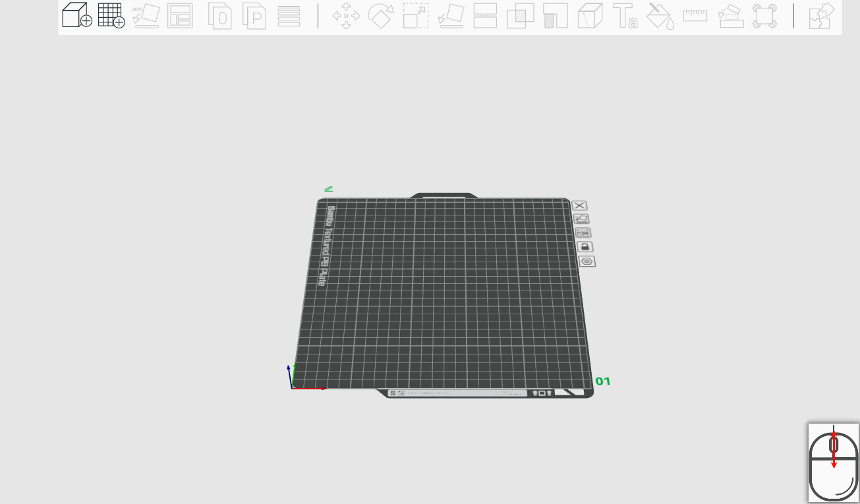The image size is (860, 504).
Task: Open the Cut tool
Action: 485,15
